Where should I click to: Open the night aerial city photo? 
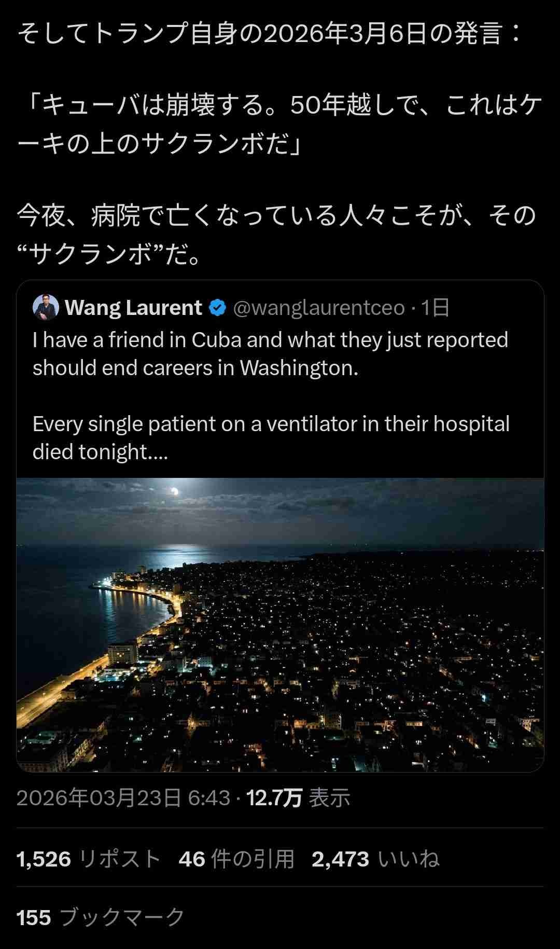click(x=280, y=625)
